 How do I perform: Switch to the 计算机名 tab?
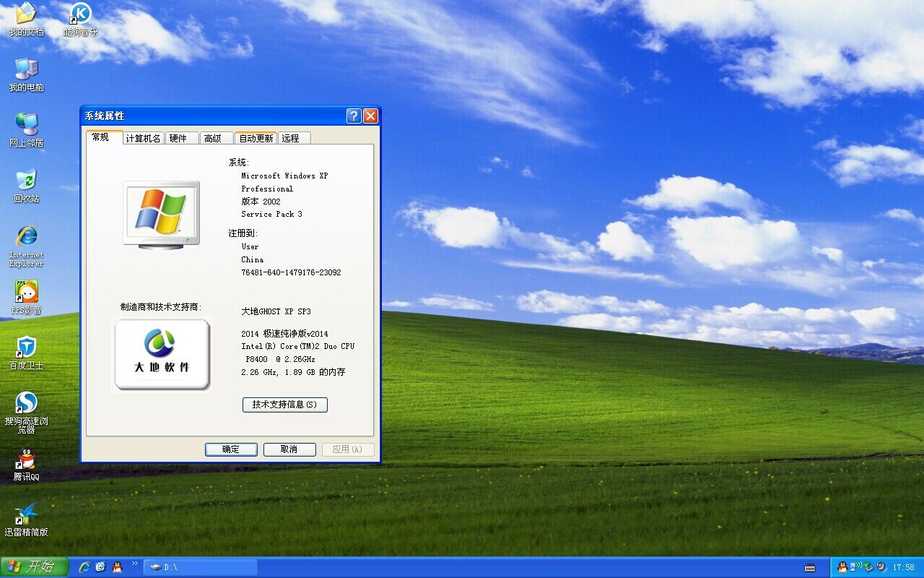pyautogui.click(x=143, y=138)
